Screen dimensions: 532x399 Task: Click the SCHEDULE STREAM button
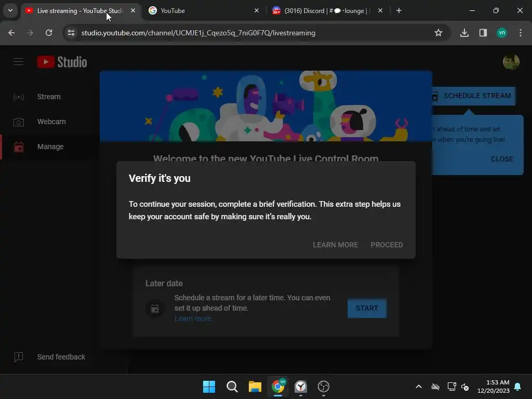(x=473, y=96)
